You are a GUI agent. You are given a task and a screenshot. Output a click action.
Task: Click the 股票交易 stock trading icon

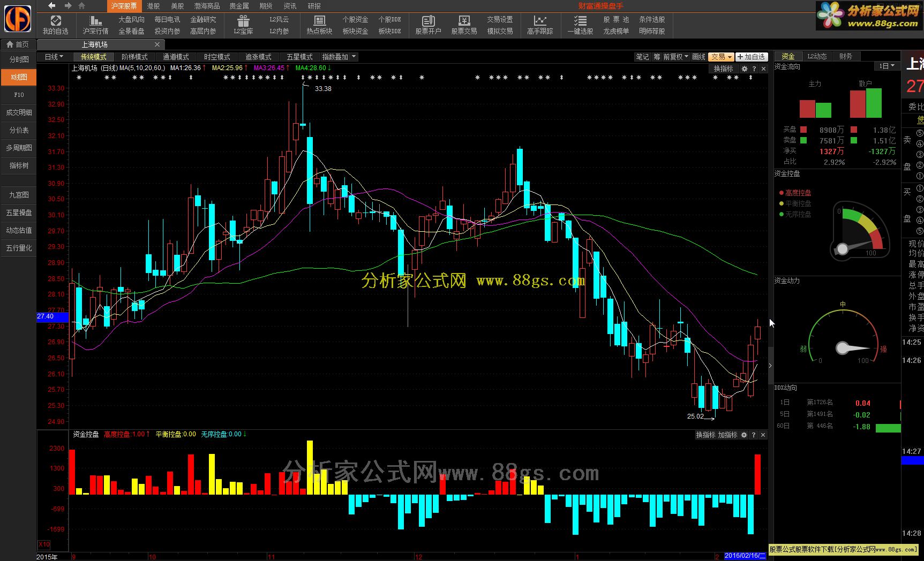(x=464, y=25)
